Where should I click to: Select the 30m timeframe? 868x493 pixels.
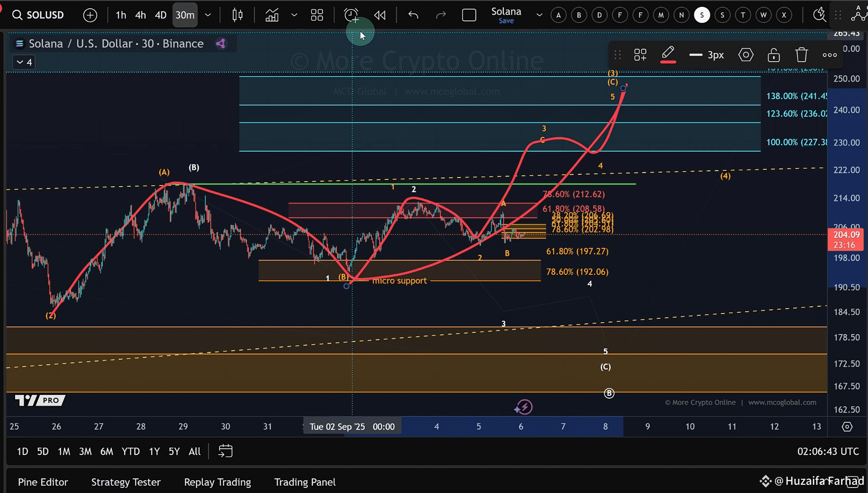pos(185,15)
